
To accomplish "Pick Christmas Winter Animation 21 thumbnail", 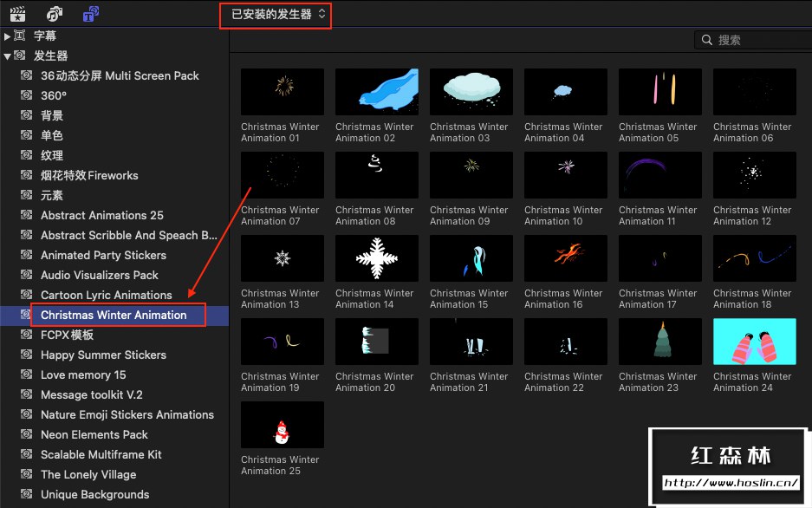I will (x=471, y=342).
